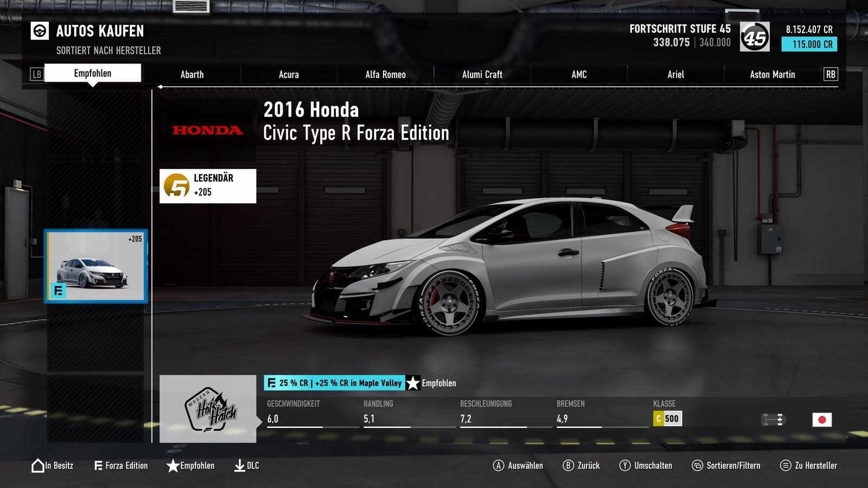Click the Sortiert nach Hersteller subtitle

[x=108, y=50]
